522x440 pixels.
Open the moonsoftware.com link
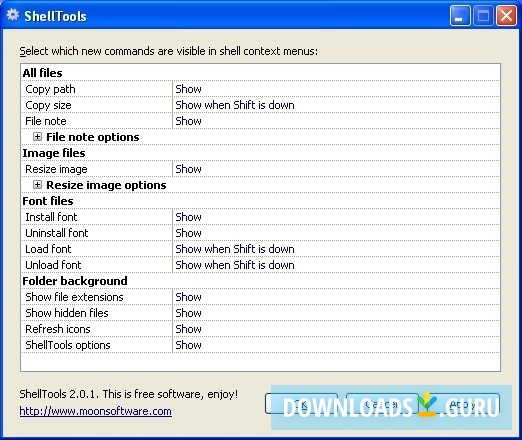pyautogui.click(x=95, y=411)
